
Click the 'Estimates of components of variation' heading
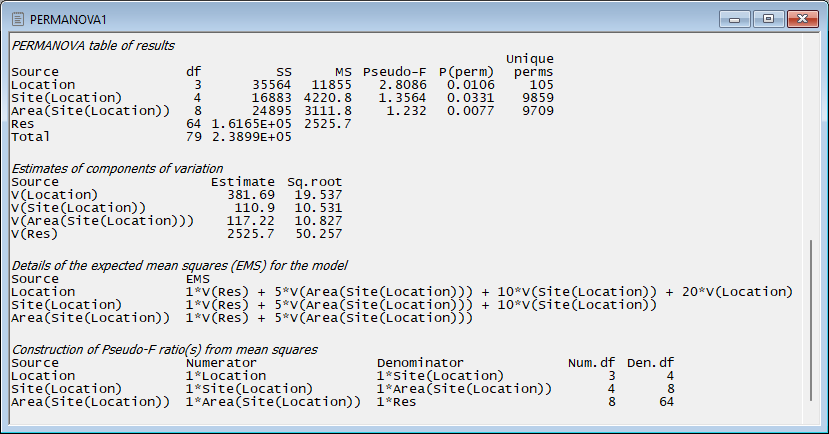(x=117, y=168)
